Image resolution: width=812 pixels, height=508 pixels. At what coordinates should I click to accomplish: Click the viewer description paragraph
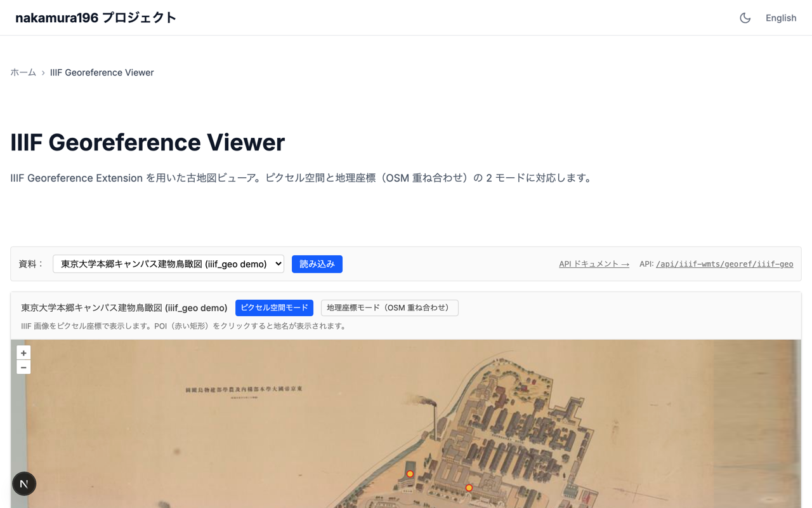(x=302, y=178)
